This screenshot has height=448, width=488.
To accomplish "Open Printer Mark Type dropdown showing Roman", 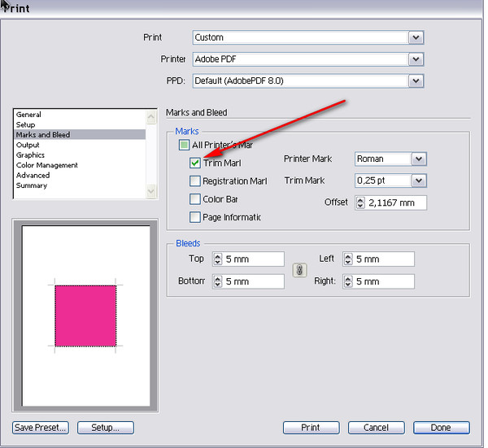I will (390, 159).
